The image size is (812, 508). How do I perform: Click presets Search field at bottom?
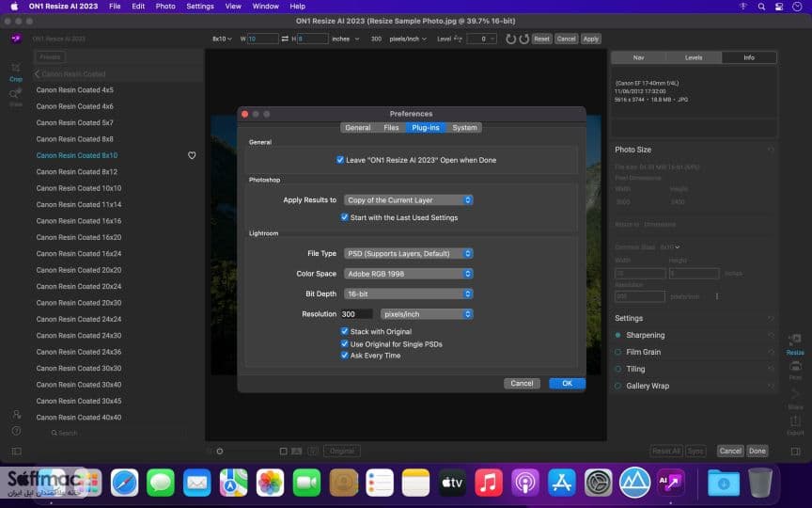pyautogui.click(x=117, y=433)
